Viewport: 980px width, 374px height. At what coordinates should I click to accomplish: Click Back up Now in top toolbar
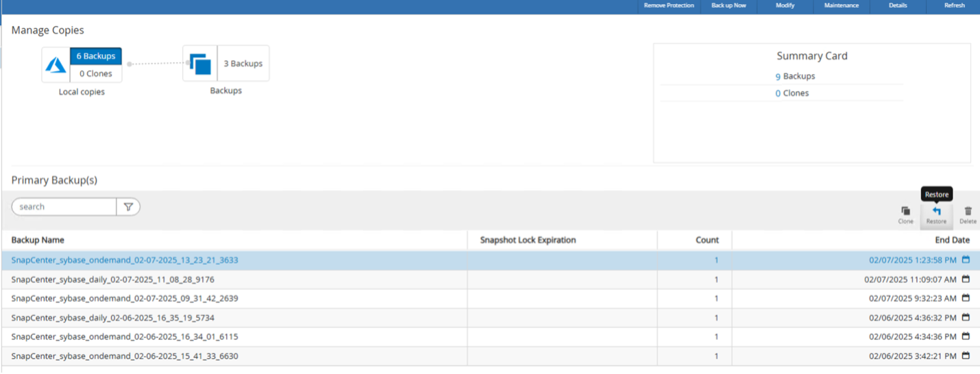[728, 5]
